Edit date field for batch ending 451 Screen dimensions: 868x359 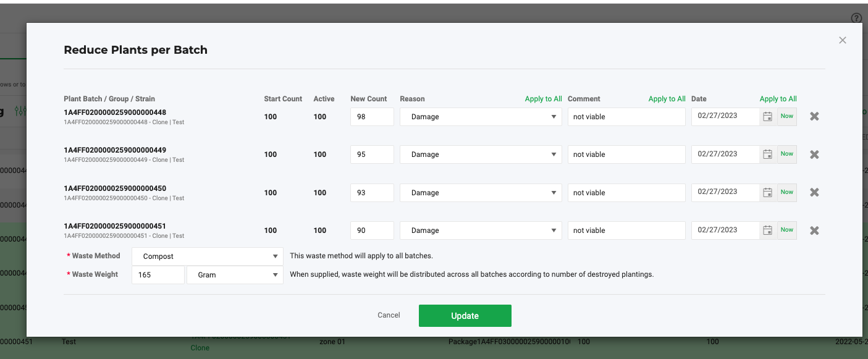(x=725, y=230)
